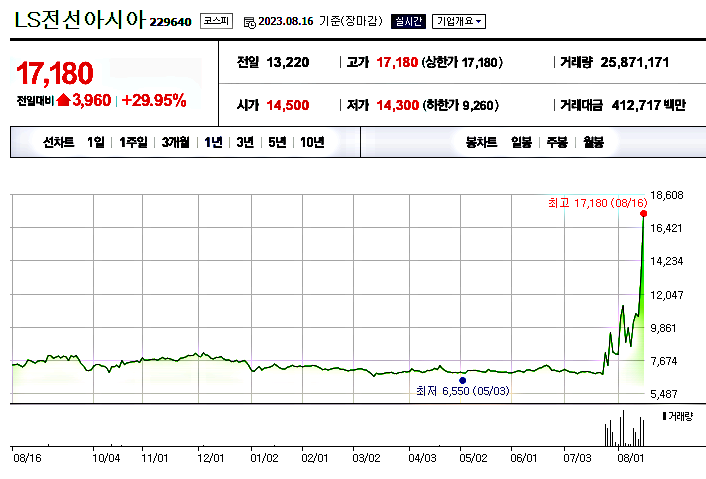
Task: Click the 선차트 label
Action: click(59, 142)
